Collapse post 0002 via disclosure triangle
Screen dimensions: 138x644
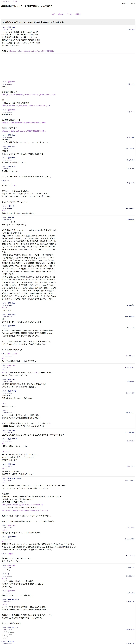click(x=2, y=82)
